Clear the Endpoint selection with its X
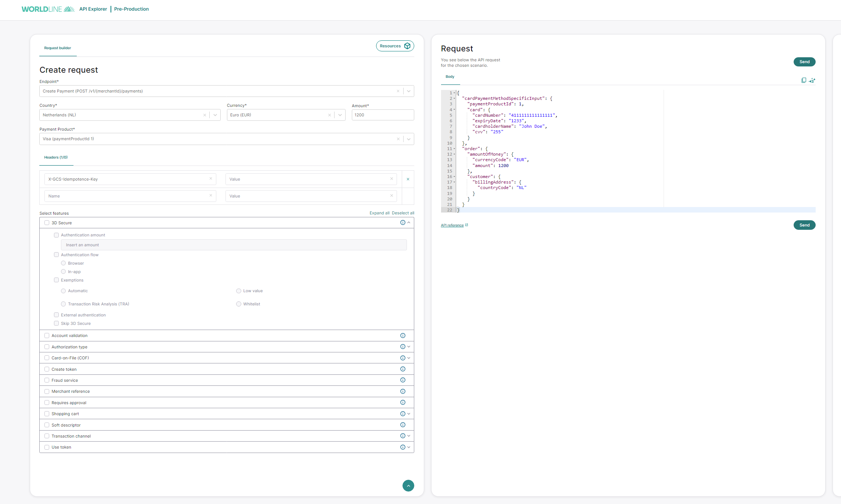The height and width of the screenshot is (504, 841). tap(398, 91)
